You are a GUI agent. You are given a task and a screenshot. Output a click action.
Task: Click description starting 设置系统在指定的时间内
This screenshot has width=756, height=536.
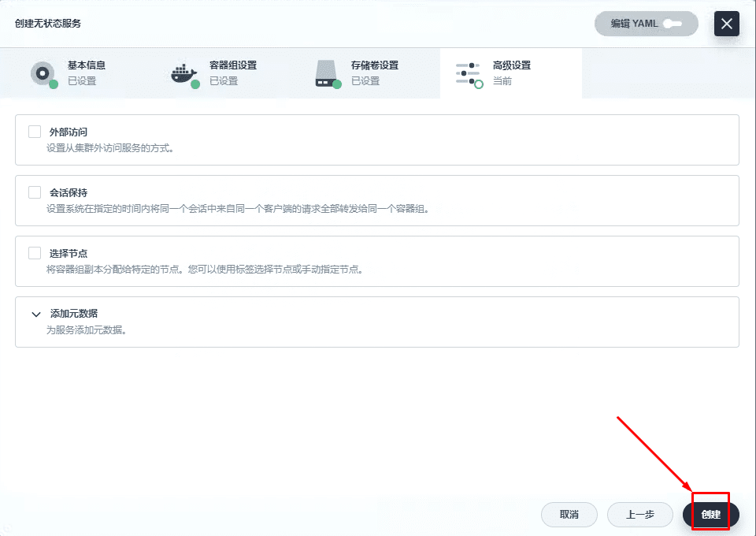(x=238, y=209)
